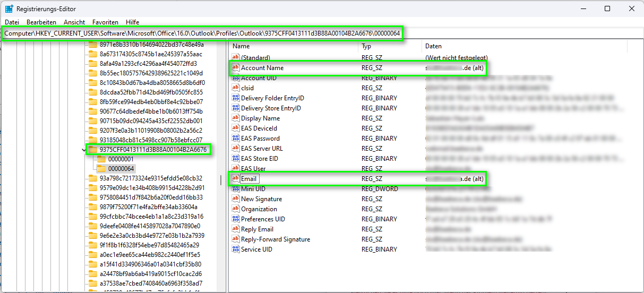
Task: Open the Favoriten menu
Action: (x=105, y=22)
